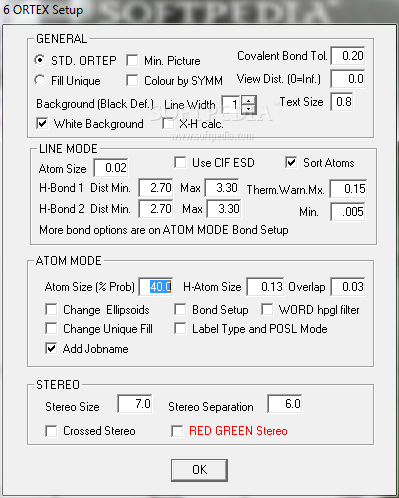Click the View Dist. input field
This screenshot has height=498, width=399.
coord(348,79)
